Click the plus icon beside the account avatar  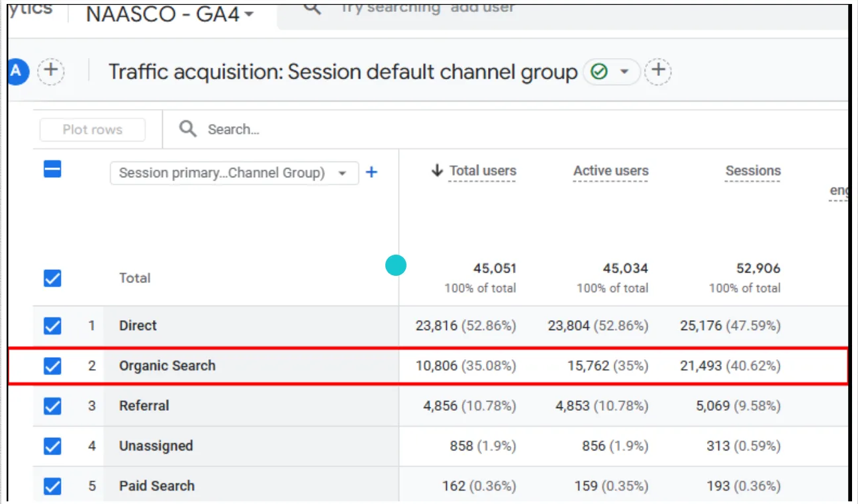[x=51, y=71]
